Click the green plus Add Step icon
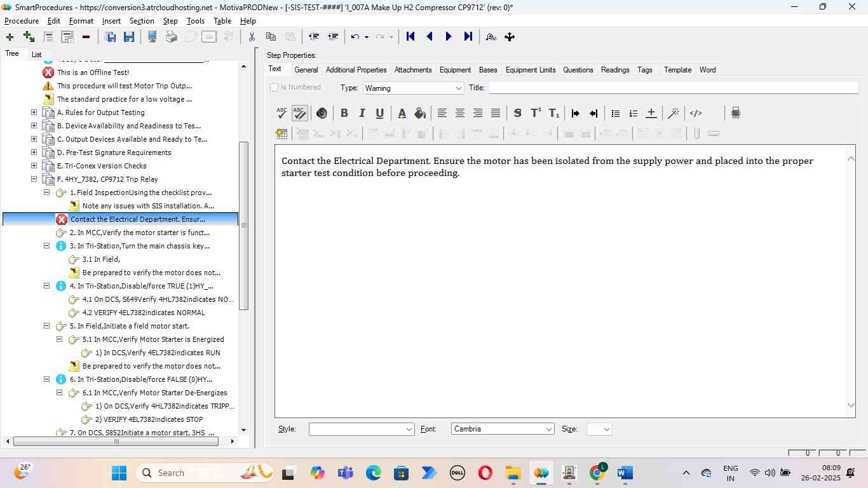The height and width of the screenshot is (488, 868). (x=10, y=37)
